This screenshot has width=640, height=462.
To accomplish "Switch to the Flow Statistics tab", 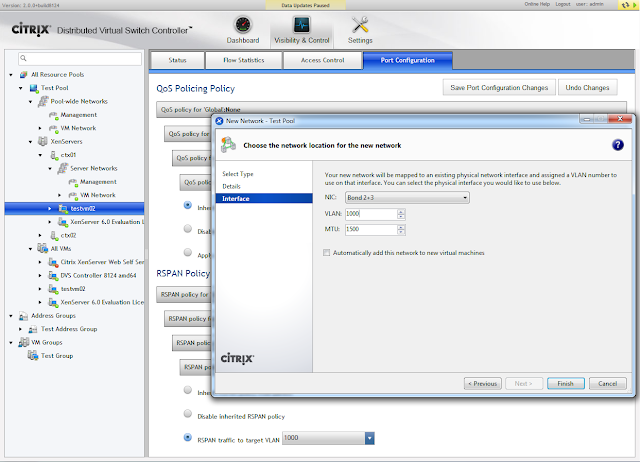I will coord(244,60).
